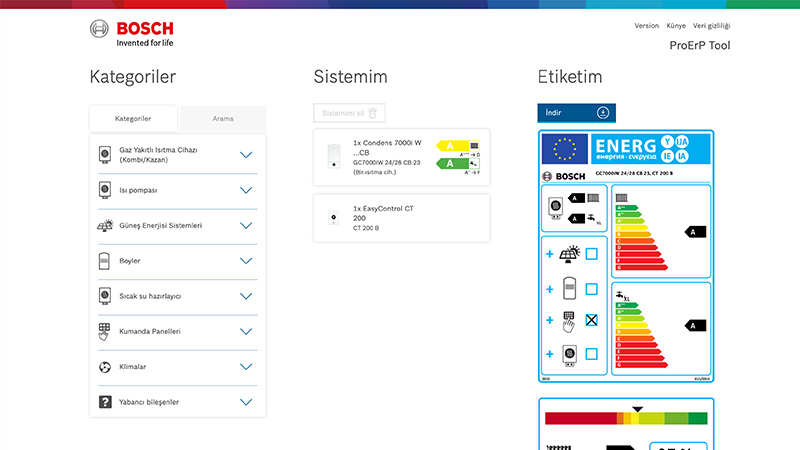The height and width of the screenshot is (450, 800).
Task: Switch to the Kategoriler tab
Action: click(x=133, y=118)
